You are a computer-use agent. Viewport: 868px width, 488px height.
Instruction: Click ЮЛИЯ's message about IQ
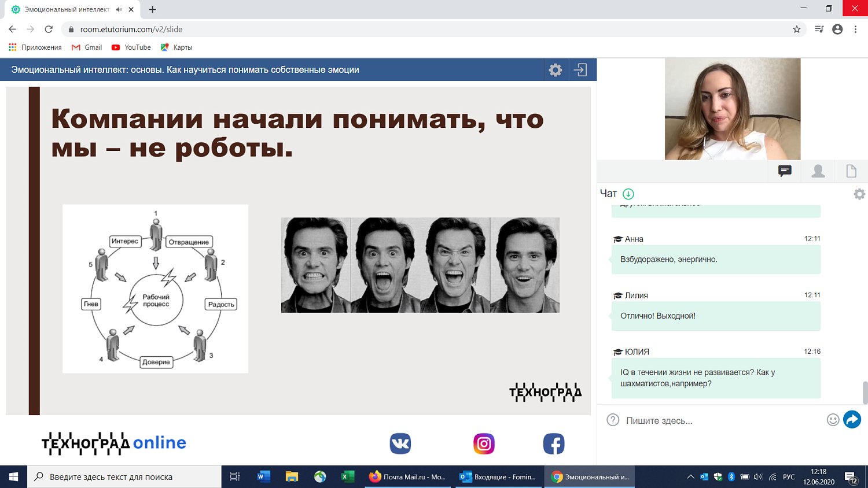(x=716, y=378)
